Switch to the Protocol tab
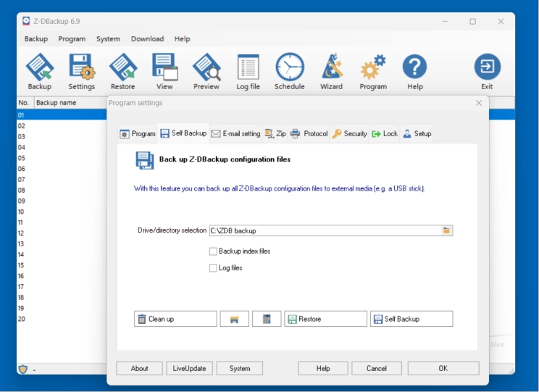Image resolution: width=539 pixels, height=392 pixels. click(x=309, y=134)
